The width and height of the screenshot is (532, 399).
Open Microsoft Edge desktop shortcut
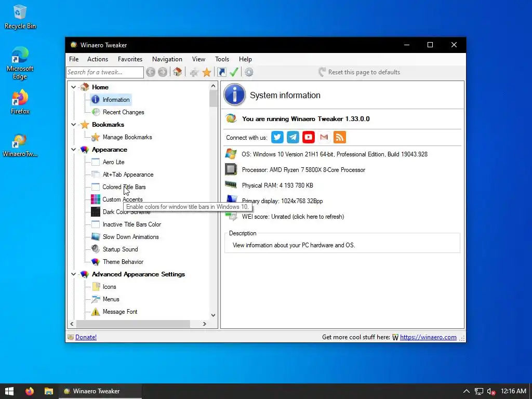[x=20, y=63]
